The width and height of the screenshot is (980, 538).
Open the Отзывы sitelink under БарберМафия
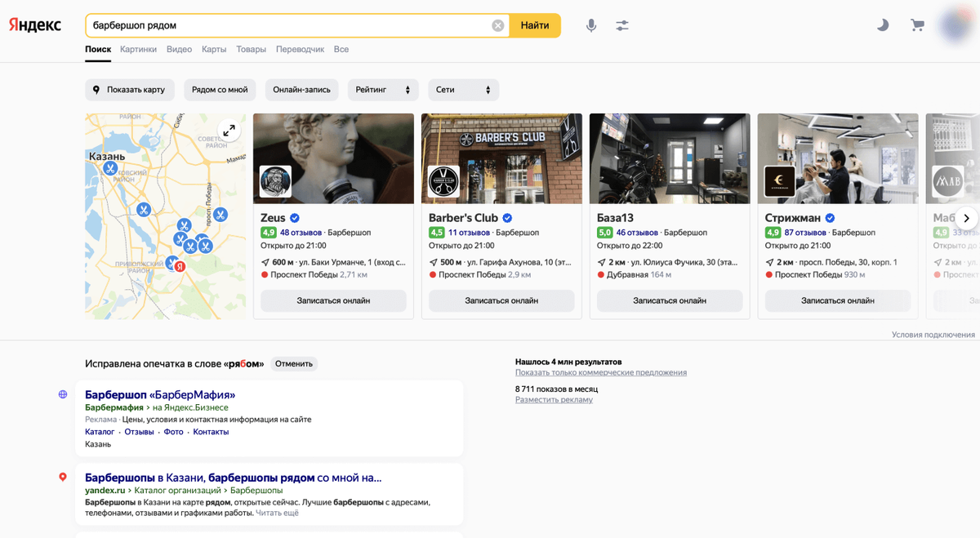139,432
